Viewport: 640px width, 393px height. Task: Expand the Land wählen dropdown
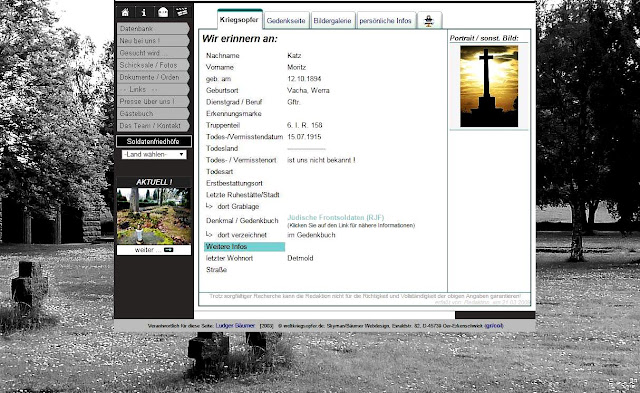154,154
